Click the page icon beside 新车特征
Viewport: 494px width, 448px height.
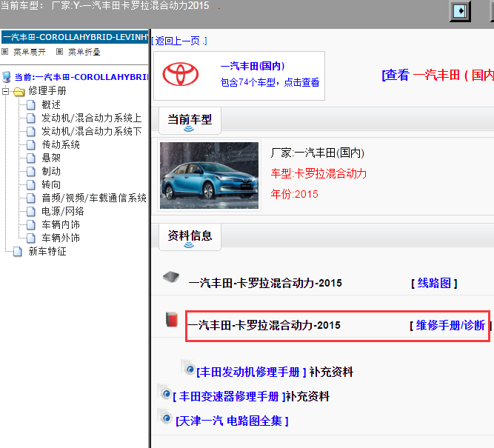pyautogui.click(x=18, y=252)
